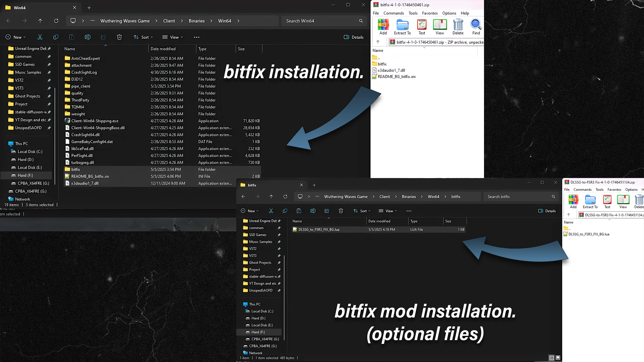The image size is (644, 362).
Task: Open New dropdown in bitfix Explorer window
Action: point(250,211)
